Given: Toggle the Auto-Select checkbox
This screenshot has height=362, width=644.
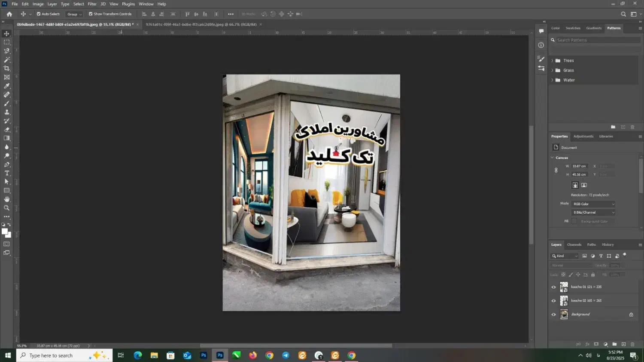Looking at the screenshot, I should tap(39, 14).
